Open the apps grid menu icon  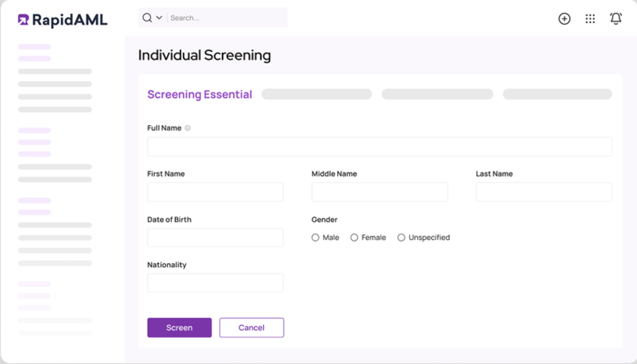coord(590,19)
